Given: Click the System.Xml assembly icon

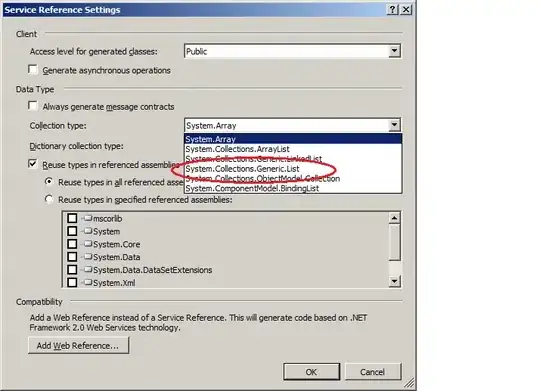Looking at the screenshot, I should tap(88, 282).
